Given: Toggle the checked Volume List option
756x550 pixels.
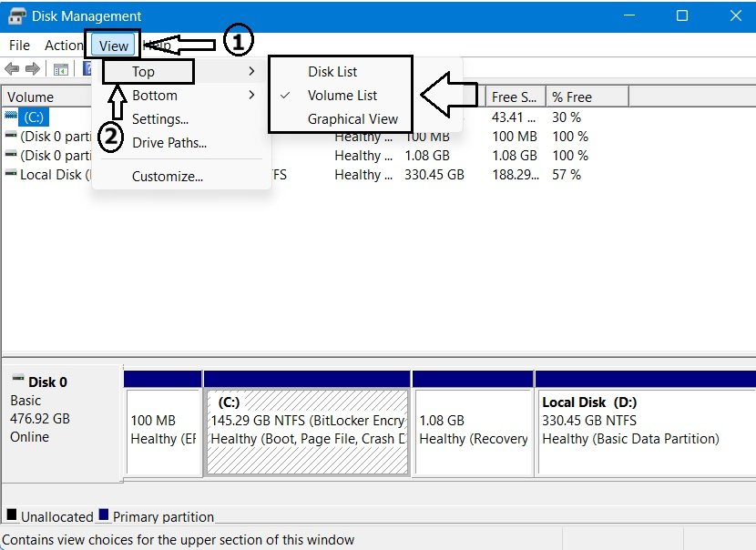Looking at the screenshot, I should pyautogui.click(x=342, y=96).
